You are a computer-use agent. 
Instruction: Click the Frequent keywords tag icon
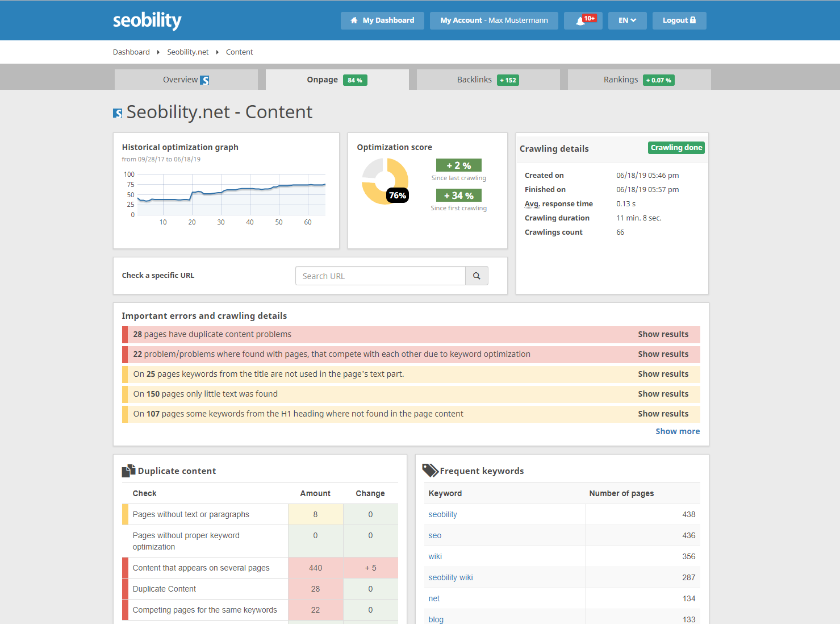click(x=430, y=470)
